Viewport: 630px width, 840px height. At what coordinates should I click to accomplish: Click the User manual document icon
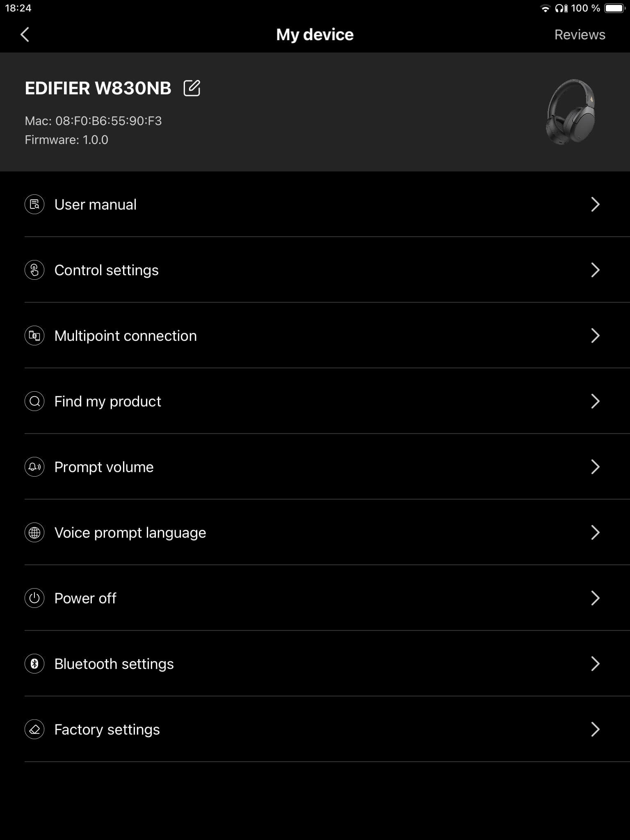(x=34, y=204)
